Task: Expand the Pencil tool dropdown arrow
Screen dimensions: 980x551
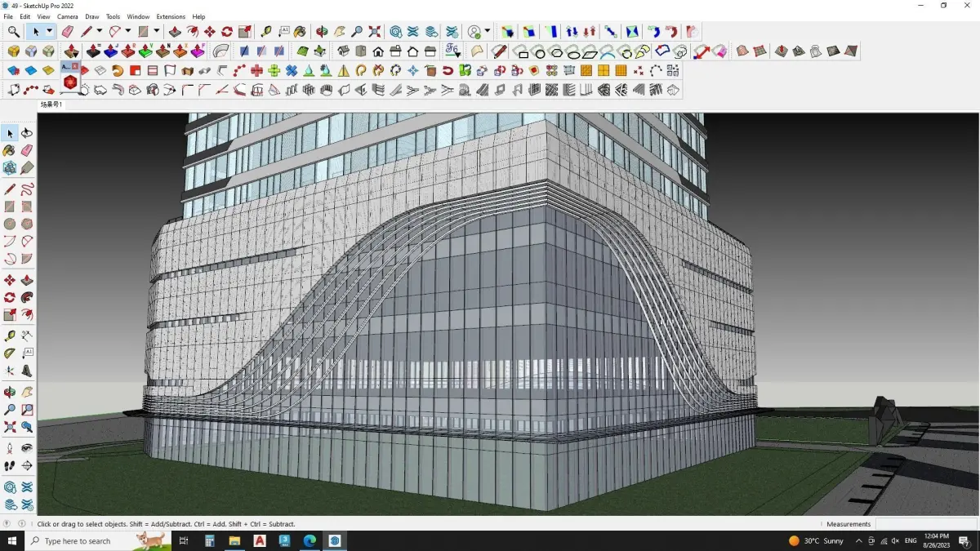Action: tap(99, 32)
